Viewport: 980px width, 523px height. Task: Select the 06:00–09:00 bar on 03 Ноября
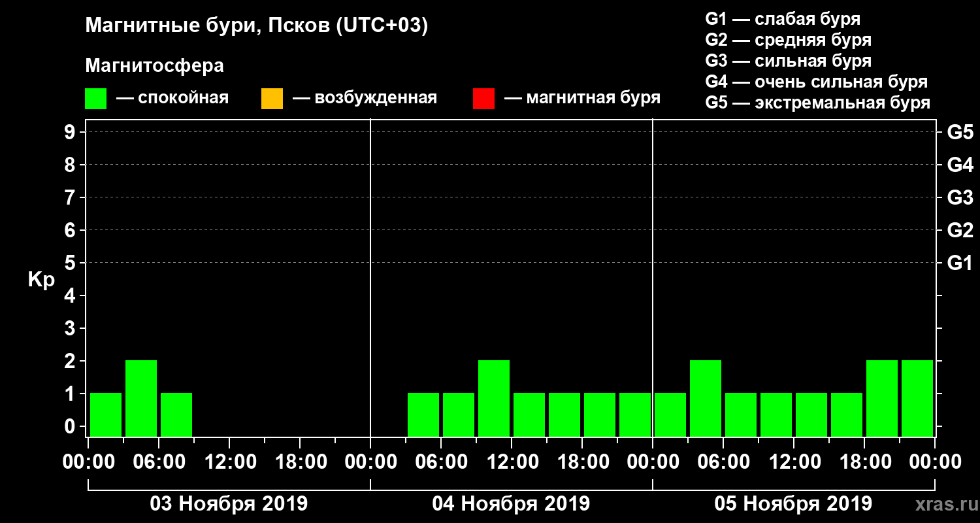[x=176, y=414]
